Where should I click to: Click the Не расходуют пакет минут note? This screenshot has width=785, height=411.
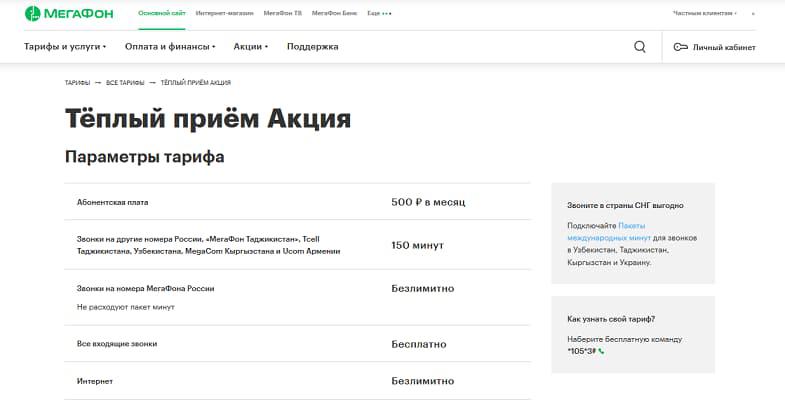tap(126, 307)
